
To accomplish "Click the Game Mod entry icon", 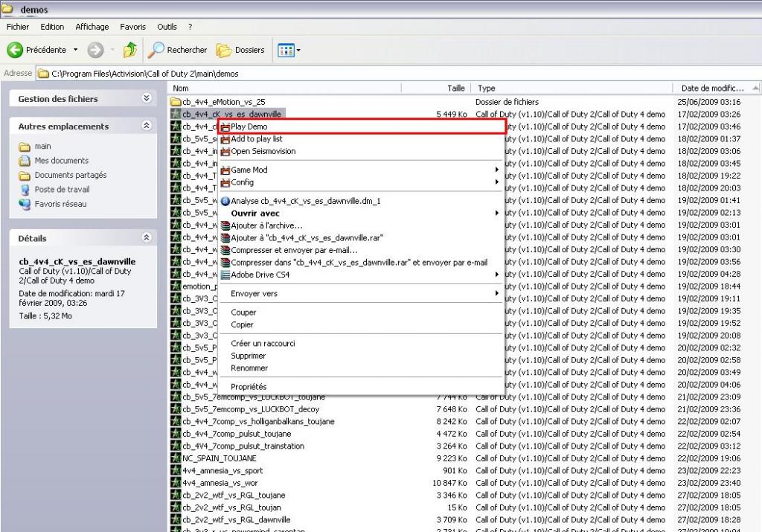I will pyautogui.click(x=225, y=170).
